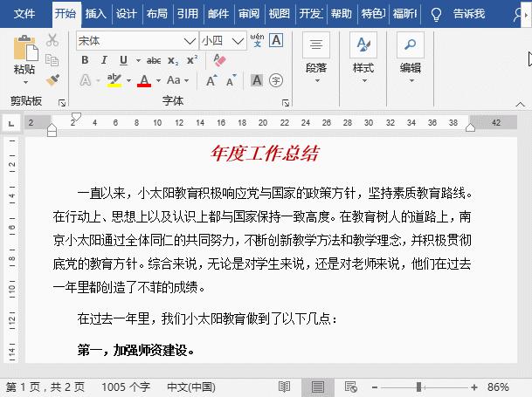Switch to Web Layout view
The height and width of the screenshot is (397, 532).
click(350, 387)
